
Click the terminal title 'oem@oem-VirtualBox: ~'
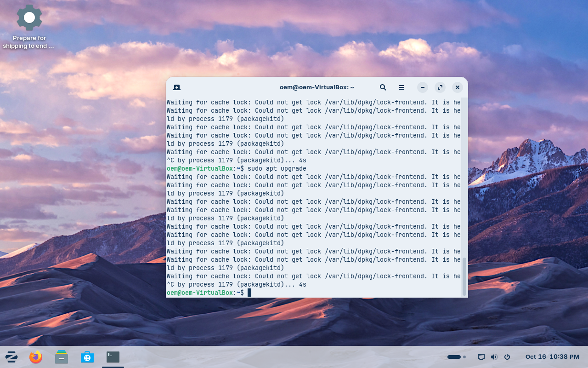coord(317,87)
